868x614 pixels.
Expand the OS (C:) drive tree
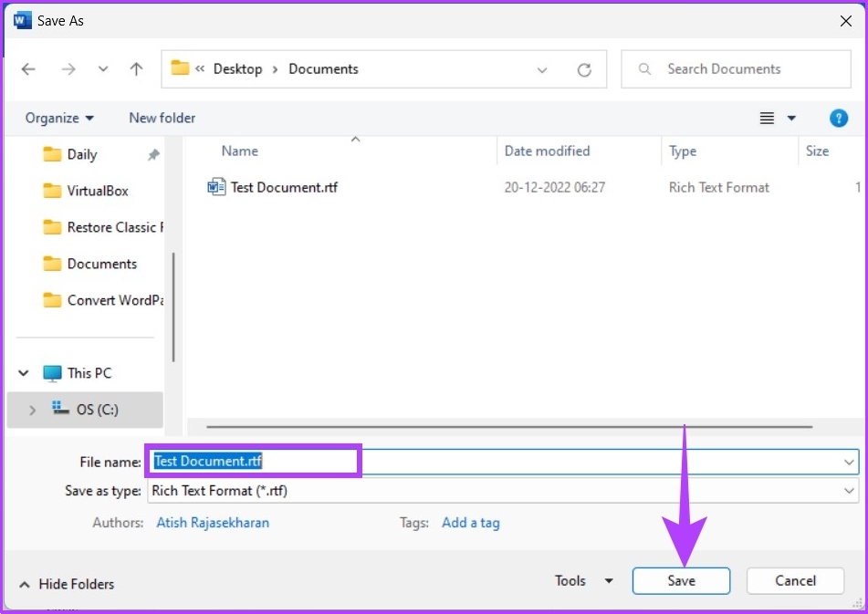tap(32, 411)
